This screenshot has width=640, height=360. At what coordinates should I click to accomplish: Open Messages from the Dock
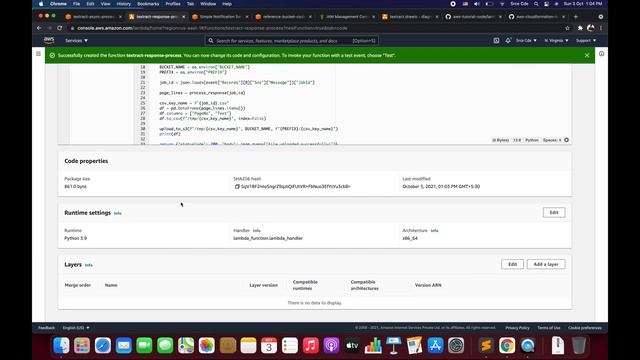165,345
